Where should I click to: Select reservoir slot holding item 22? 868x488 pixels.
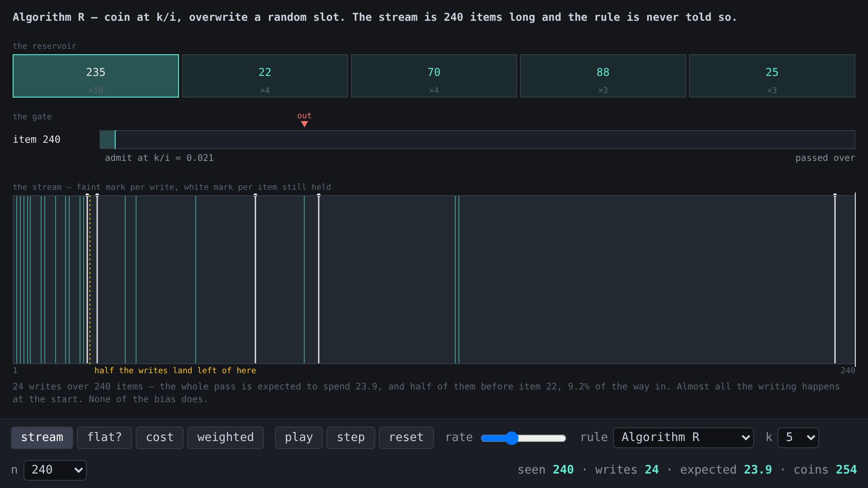coord(265,76)
